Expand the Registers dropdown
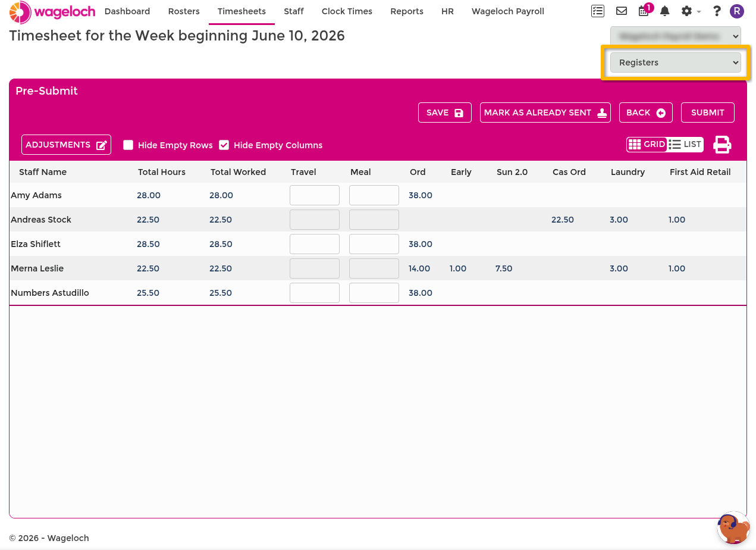Screen dimensions: 756x550 [676, 62]
